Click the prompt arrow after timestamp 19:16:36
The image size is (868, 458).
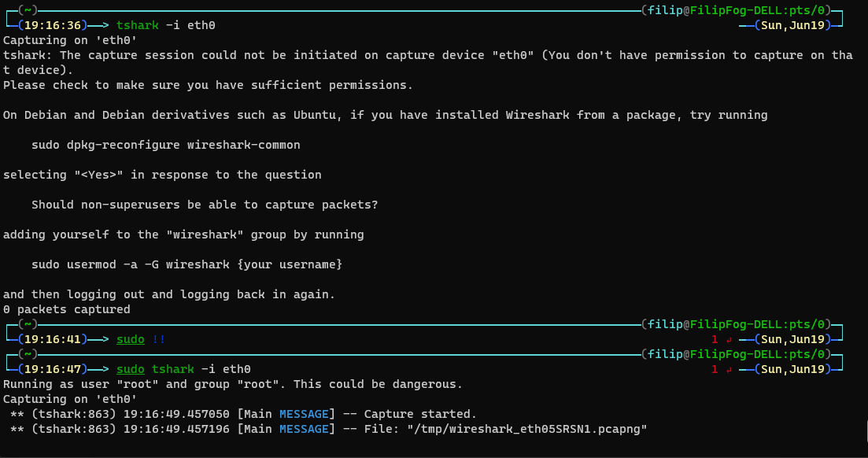point(98,25)
